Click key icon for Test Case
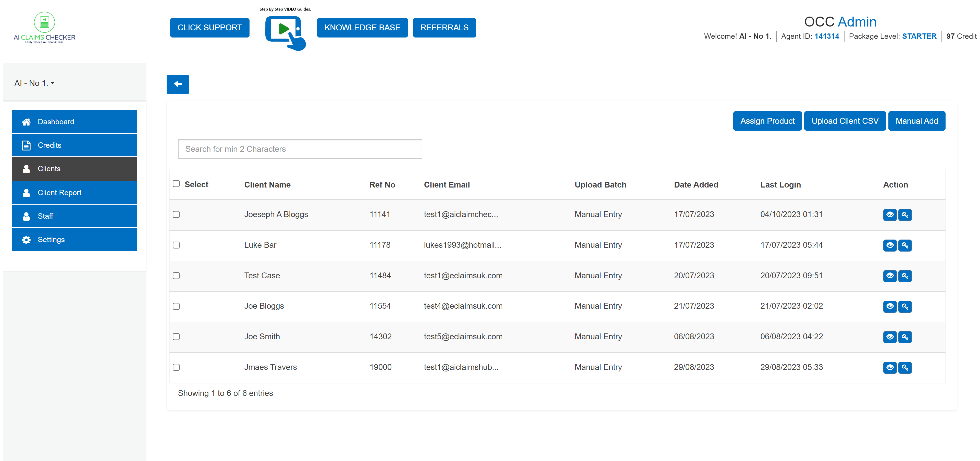Screen dimensions: 980x461 click(x=905, y=276)
